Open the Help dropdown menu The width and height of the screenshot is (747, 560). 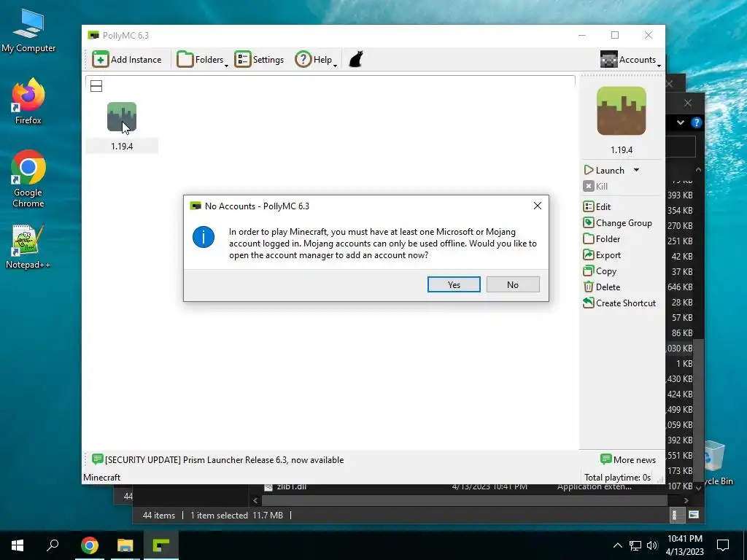[x=316, y=60]
